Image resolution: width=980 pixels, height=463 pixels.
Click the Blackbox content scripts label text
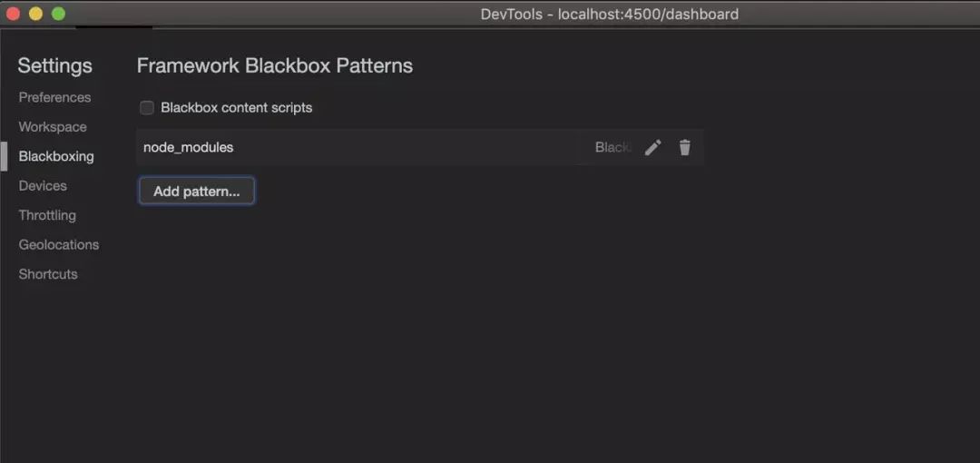pos(236,108)
